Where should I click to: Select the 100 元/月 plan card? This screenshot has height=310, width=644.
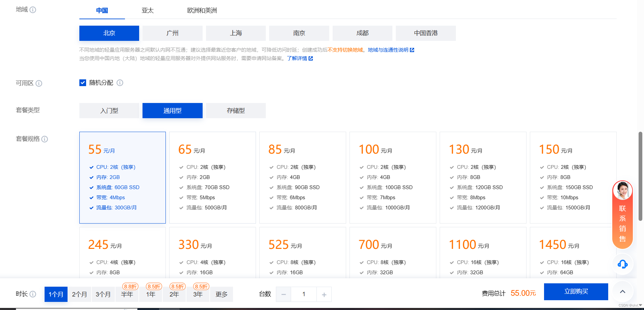point(393,178)
